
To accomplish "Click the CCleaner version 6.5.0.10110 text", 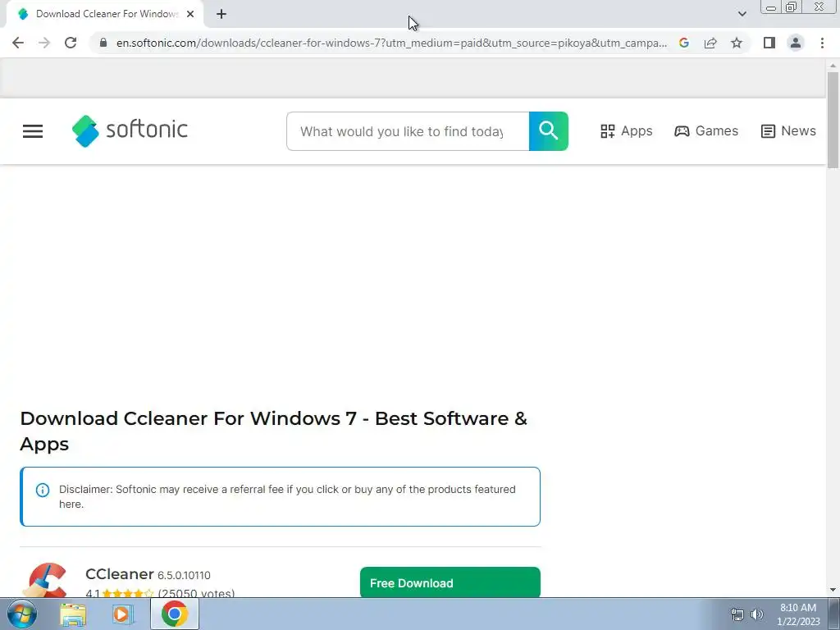I will click(184, 575).
